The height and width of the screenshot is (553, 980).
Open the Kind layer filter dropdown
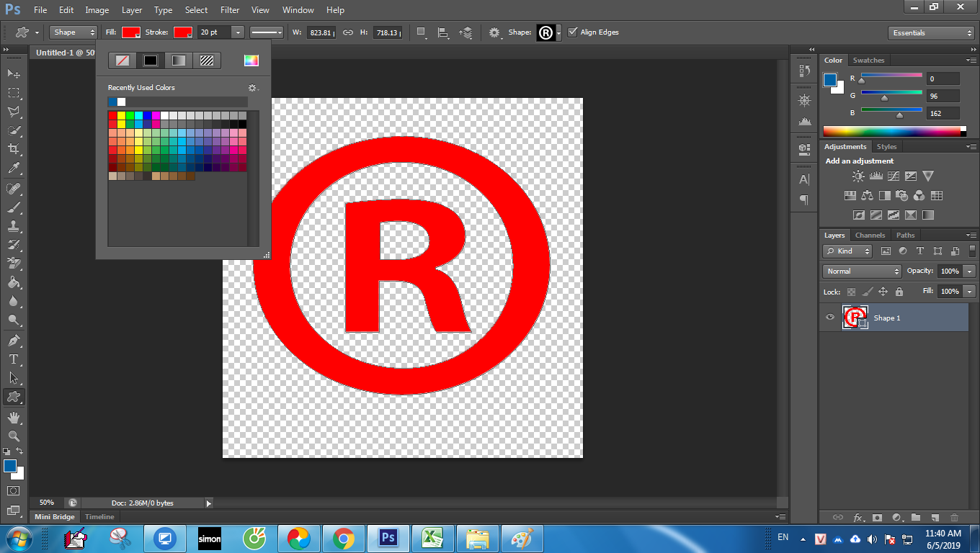(847, 251)
